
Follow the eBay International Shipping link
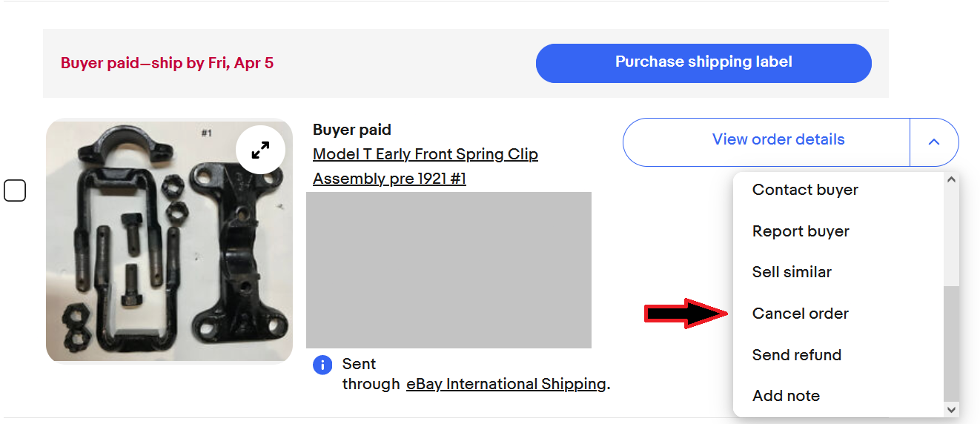506,384
